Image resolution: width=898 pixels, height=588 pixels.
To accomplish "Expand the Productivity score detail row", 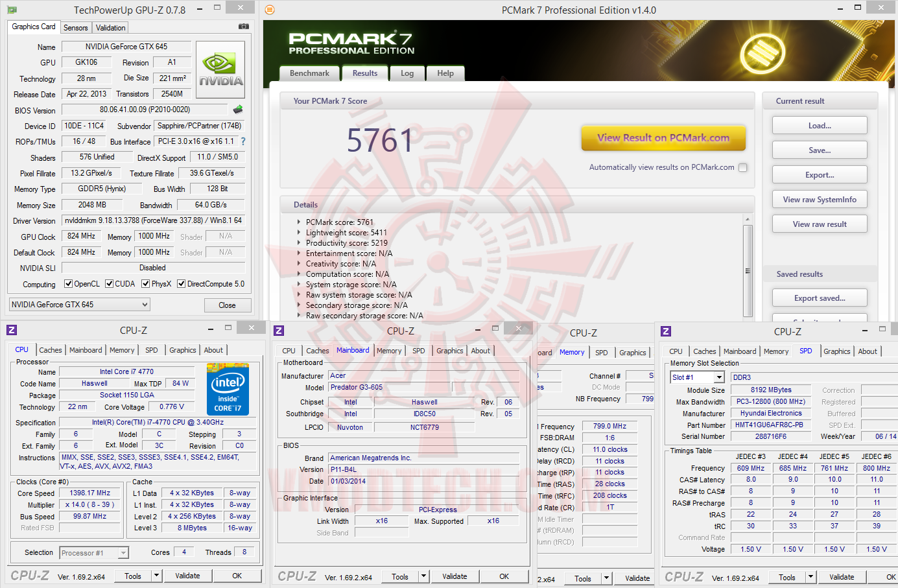I will click(299, 243).
